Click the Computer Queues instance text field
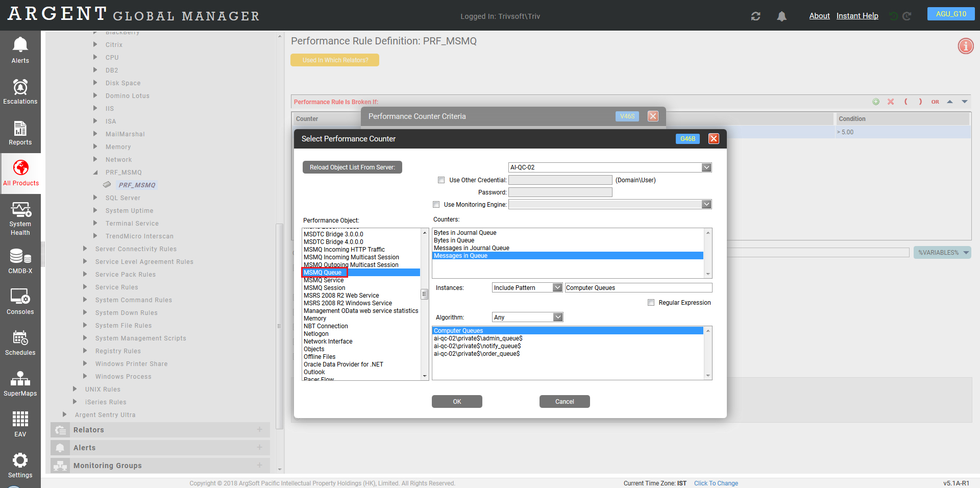 pos(638,288)
